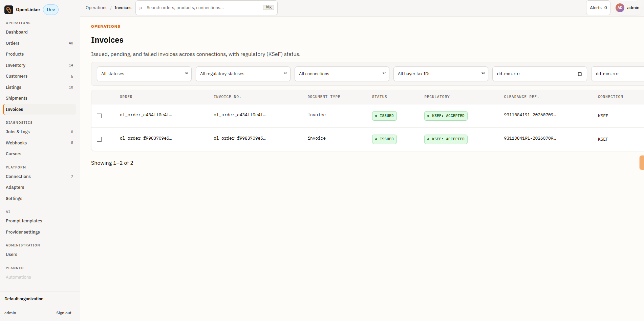This screenshot has width=644, height=321.
Task: Open the calendar picker on first date field
Action: [580, 74]
